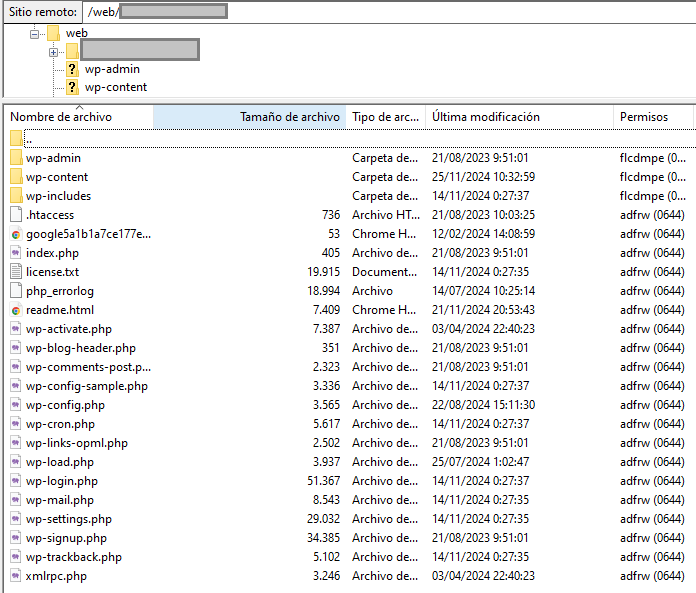Screen dimensions: 696x593
Task: Click the .htaccess file icon
Action: (x=16, y=215)
